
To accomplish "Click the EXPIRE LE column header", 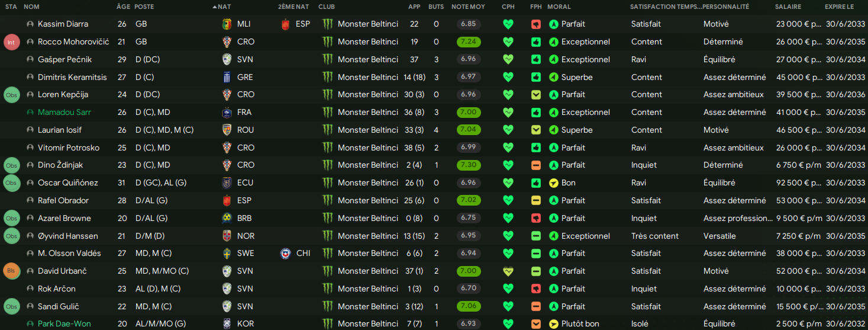I will click(839, 7).
